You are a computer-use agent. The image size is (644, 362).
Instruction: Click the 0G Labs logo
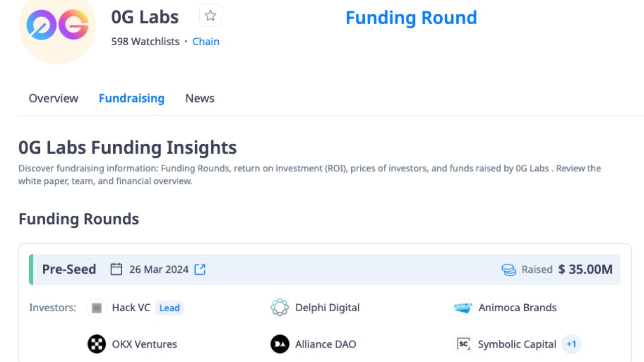pyautogui.click(x=57, y=25)
